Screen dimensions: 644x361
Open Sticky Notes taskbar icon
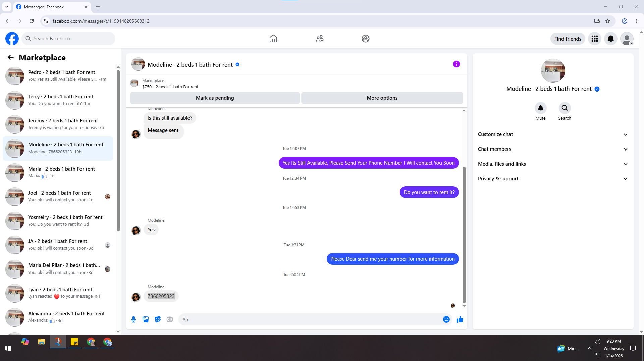[74, 342]
